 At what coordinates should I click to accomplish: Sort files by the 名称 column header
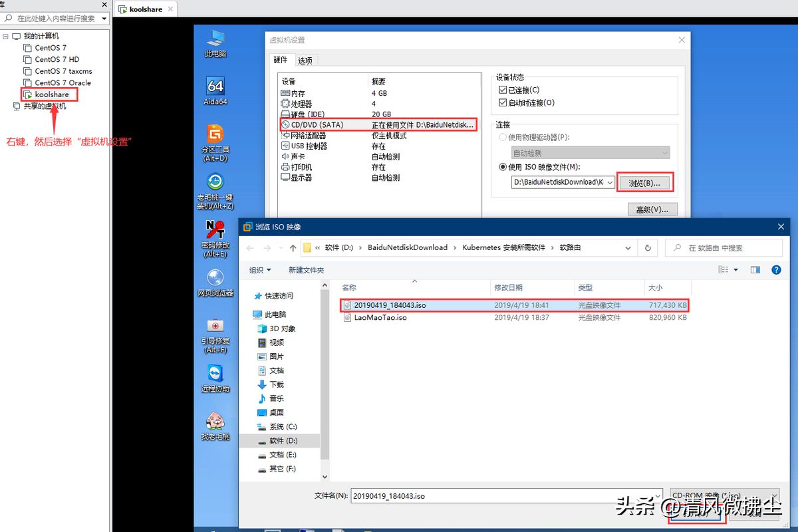tap(348, 287)
